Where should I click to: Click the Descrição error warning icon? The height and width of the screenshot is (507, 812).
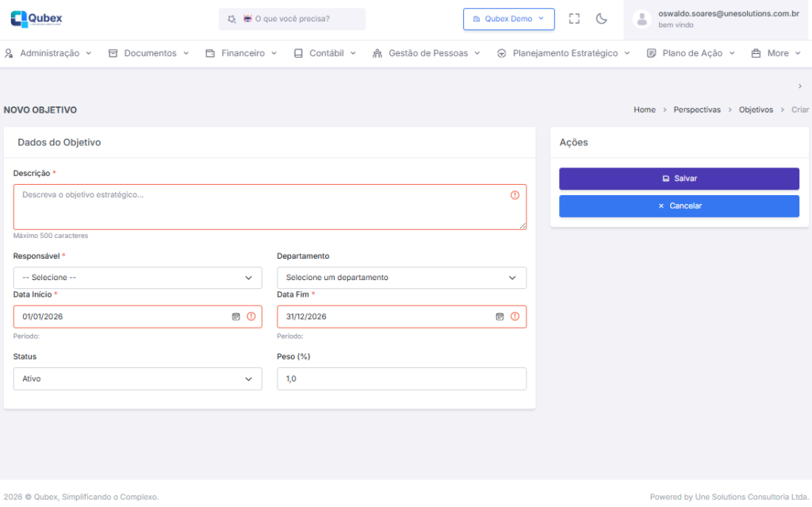[515, 195]
